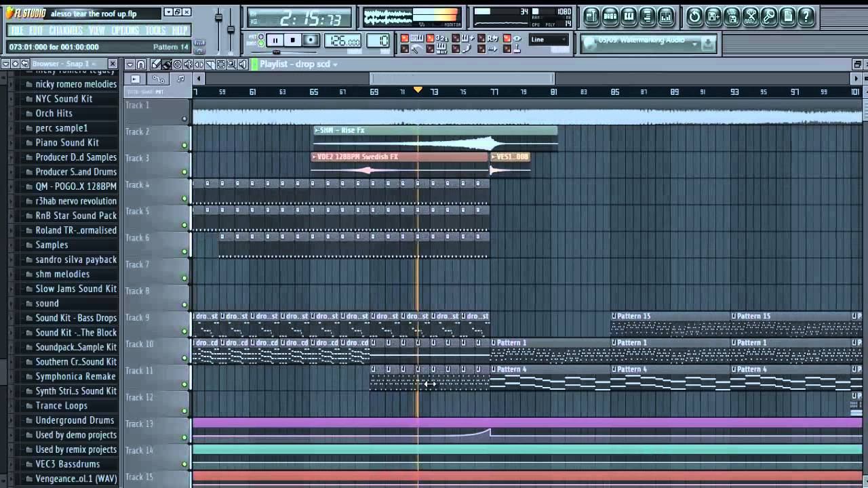Open the OPTIONS menu

pyautogui.click(x=125, y=30)
